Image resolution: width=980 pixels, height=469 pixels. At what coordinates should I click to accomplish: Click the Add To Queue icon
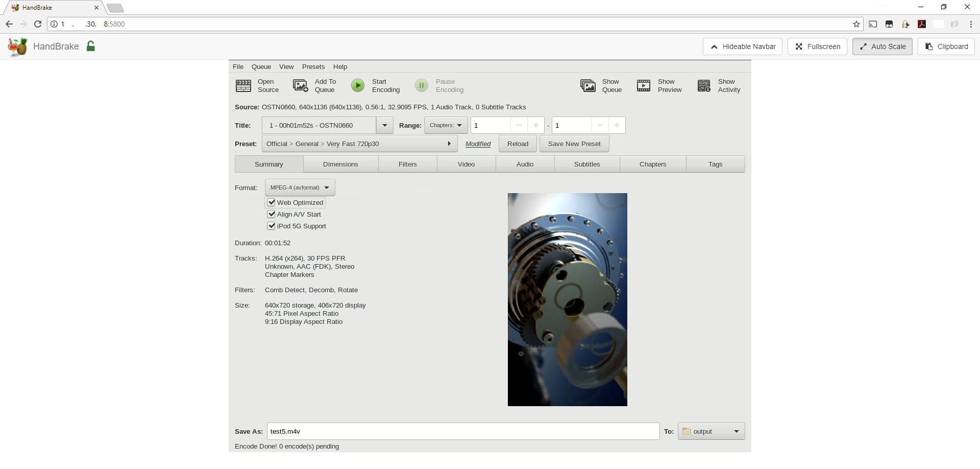click(x=301, y=85)
